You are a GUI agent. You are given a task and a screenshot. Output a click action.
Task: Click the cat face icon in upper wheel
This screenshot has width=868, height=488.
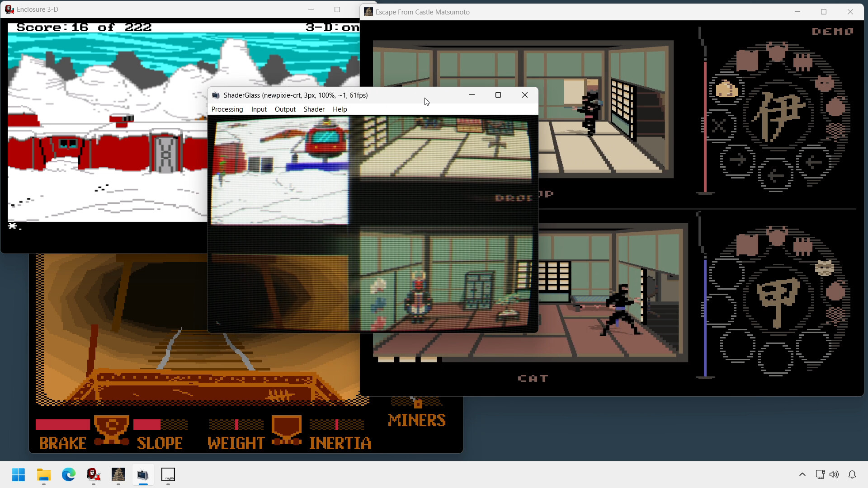(x=825, y=83)
